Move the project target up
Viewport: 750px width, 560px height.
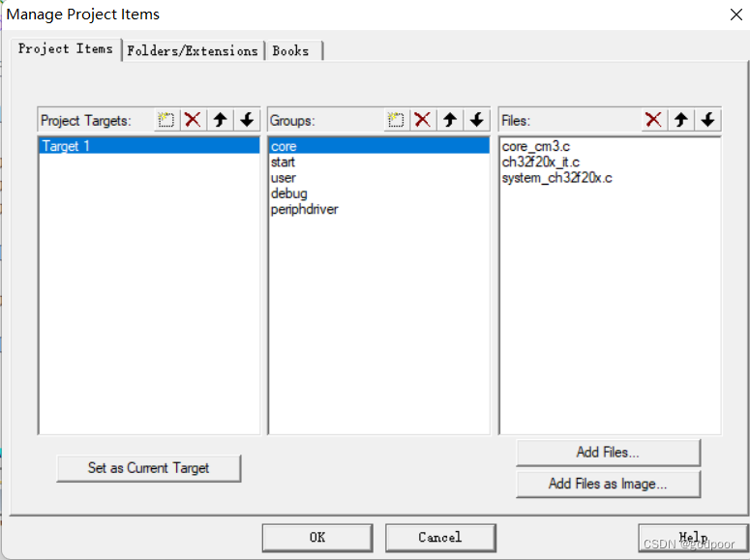(x=220, y=120)
